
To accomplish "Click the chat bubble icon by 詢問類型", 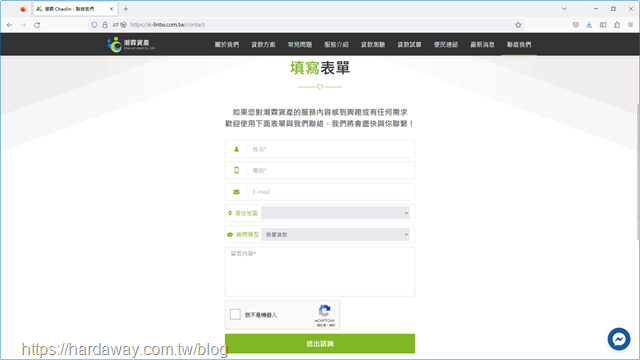I will tap(230, 235).
